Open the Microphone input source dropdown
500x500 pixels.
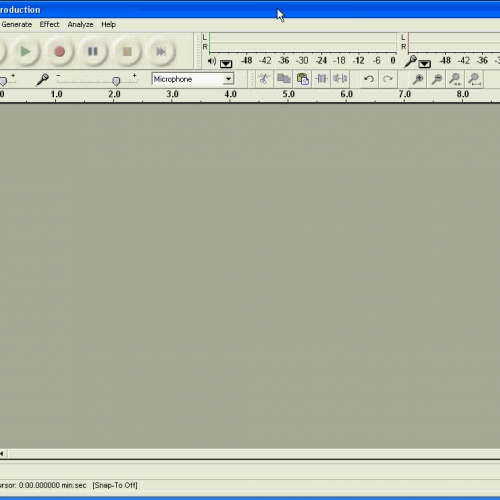tap(228, 79)
